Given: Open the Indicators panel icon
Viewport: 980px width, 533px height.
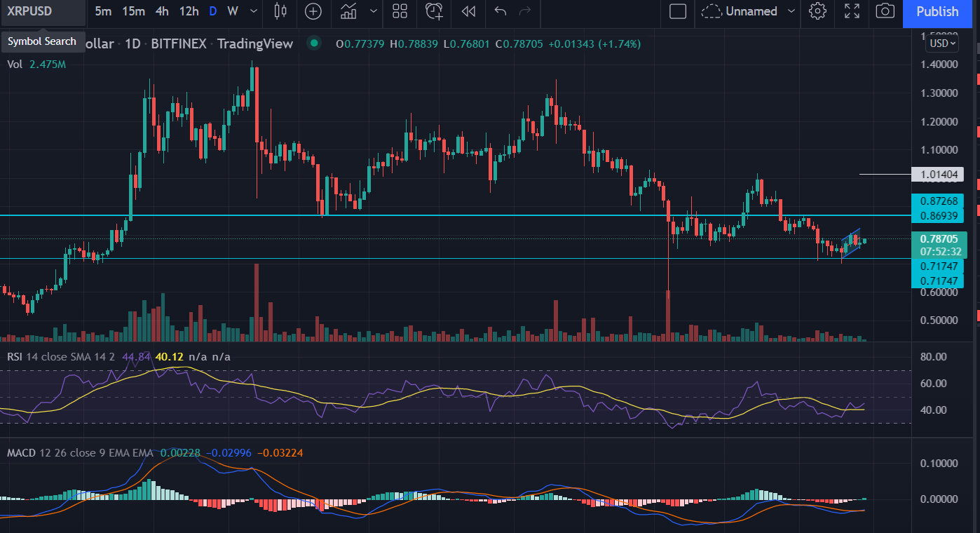Looking at the screenshot, I should tap(348, 11).
